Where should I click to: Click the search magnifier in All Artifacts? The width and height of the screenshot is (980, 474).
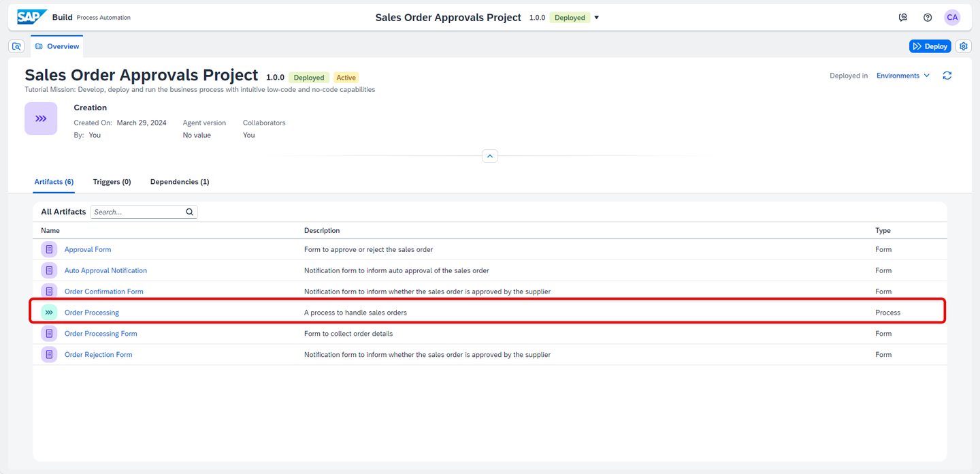coord(190,212)
